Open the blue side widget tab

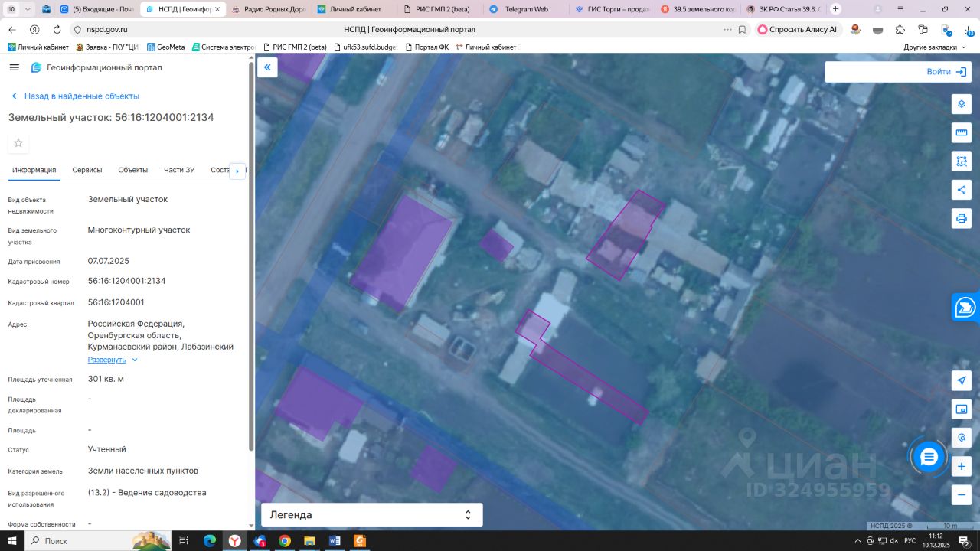click(966, 308)
